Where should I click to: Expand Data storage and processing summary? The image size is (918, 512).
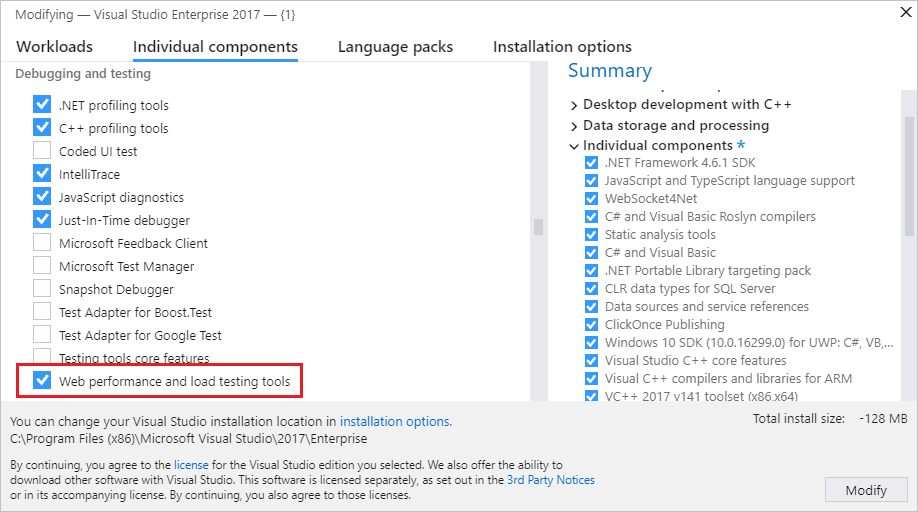[574, 126]
